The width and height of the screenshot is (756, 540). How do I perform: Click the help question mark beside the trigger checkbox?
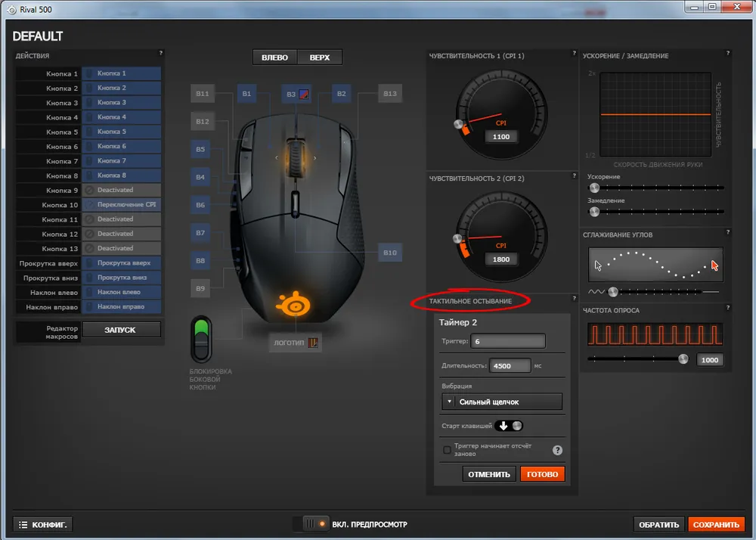click(x=557, y=450)
